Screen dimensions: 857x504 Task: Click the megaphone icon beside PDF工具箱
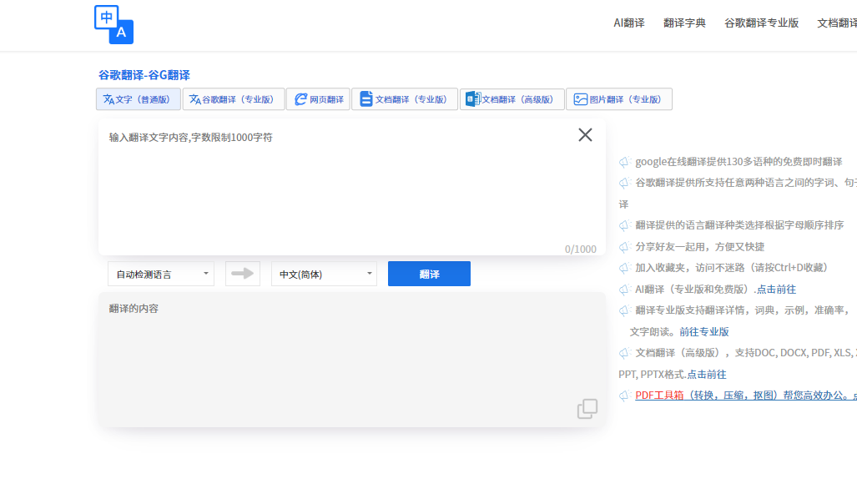pyautogui.click(x=624, y=396)
